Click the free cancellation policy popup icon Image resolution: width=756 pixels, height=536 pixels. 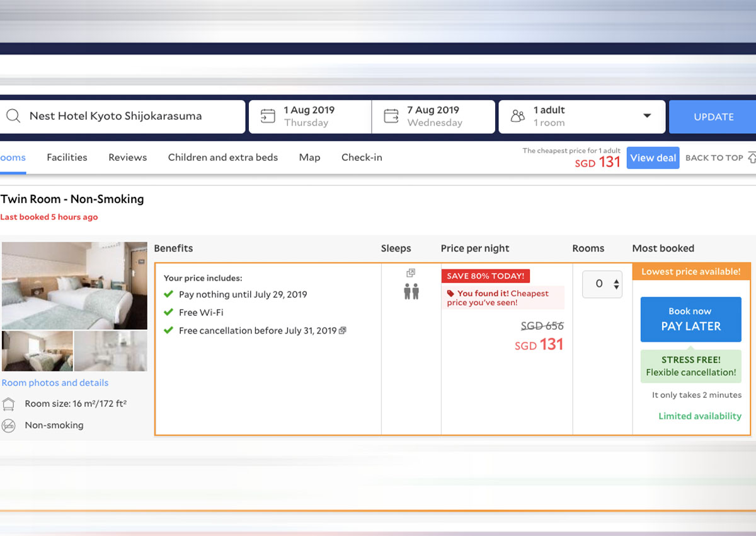[343, 331]
